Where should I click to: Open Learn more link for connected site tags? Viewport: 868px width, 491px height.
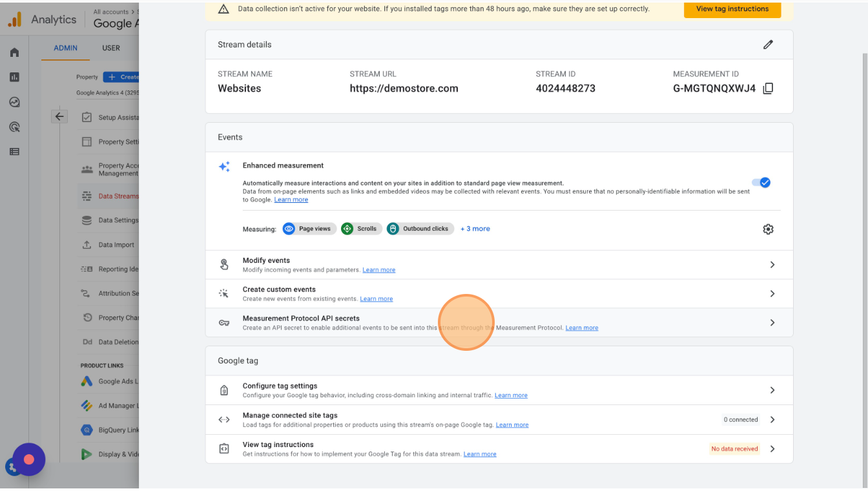(x=512, y=425)
